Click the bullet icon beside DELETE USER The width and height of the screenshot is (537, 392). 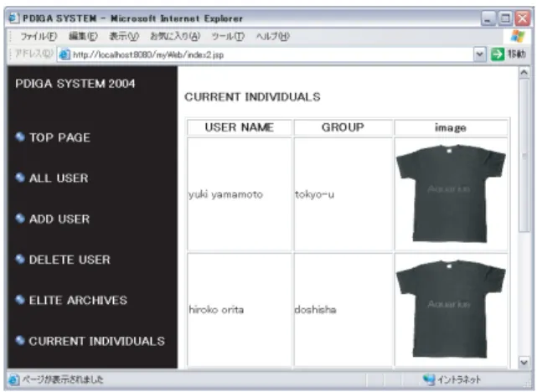pos(20,259)
